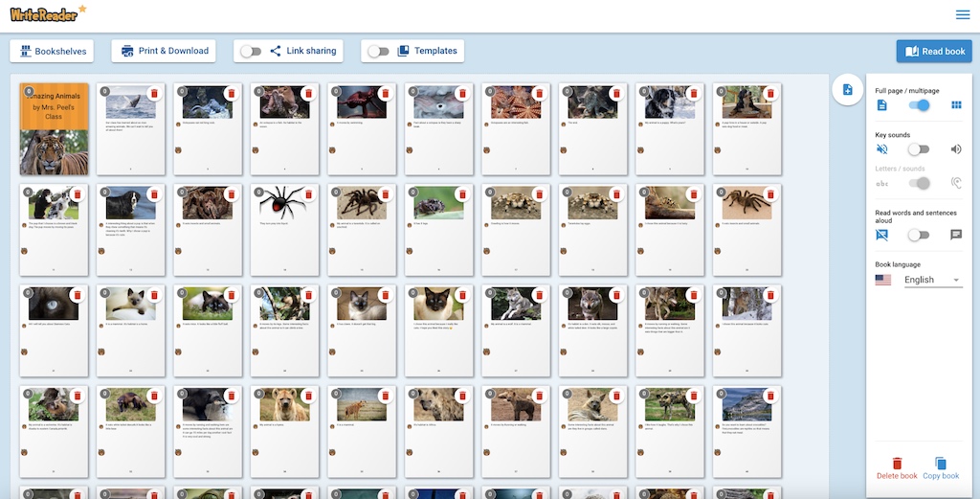Click 'Full page / multipage' label

tap(907, 91)
